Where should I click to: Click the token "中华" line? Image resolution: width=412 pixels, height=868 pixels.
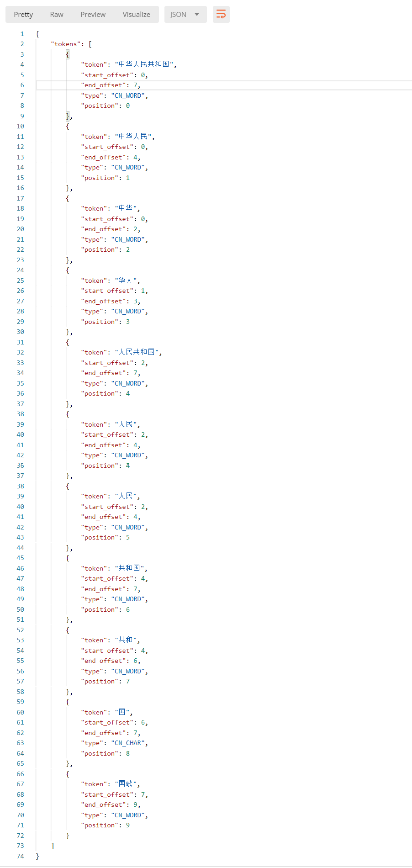(111, 208)
